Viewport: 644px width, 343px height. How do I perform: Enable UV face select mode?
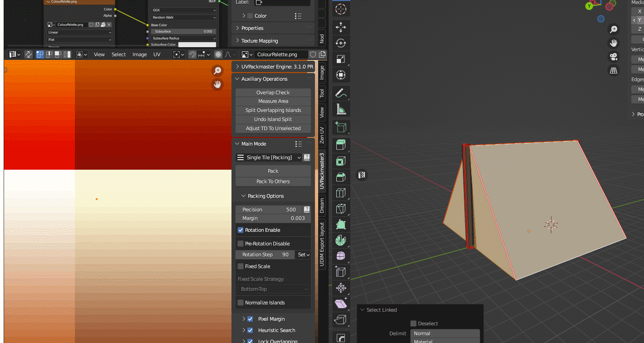[58, 54]
